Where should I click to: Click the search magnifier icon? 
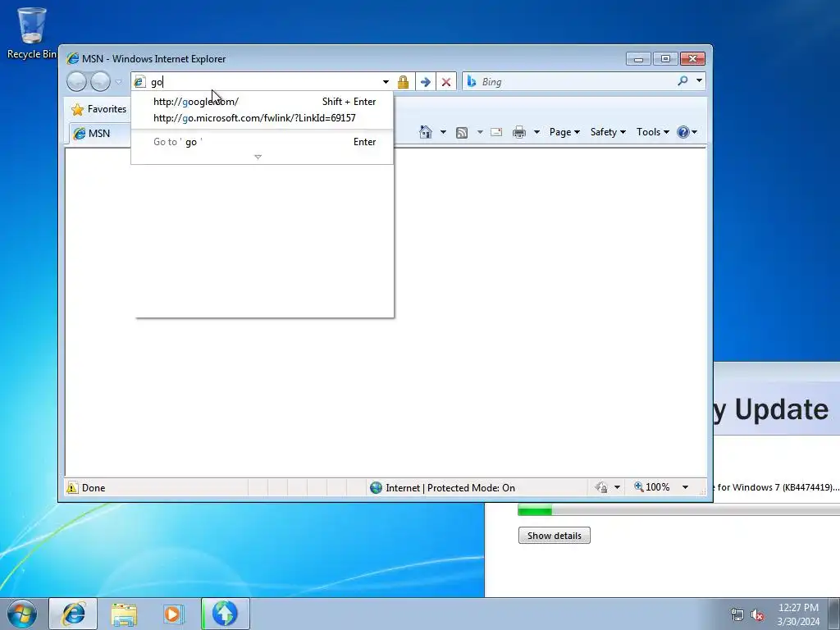(682, 81)
